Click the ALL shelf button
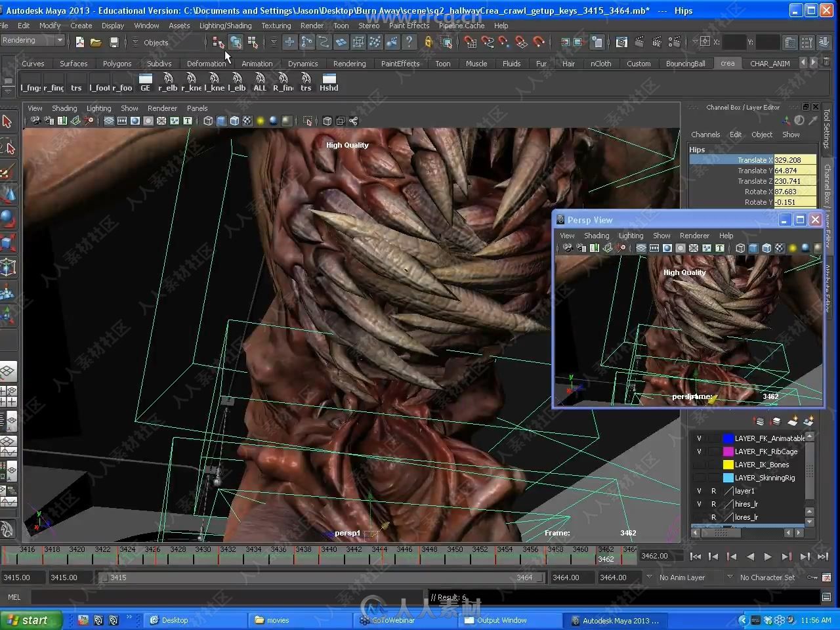 click(x=260, y=82)
